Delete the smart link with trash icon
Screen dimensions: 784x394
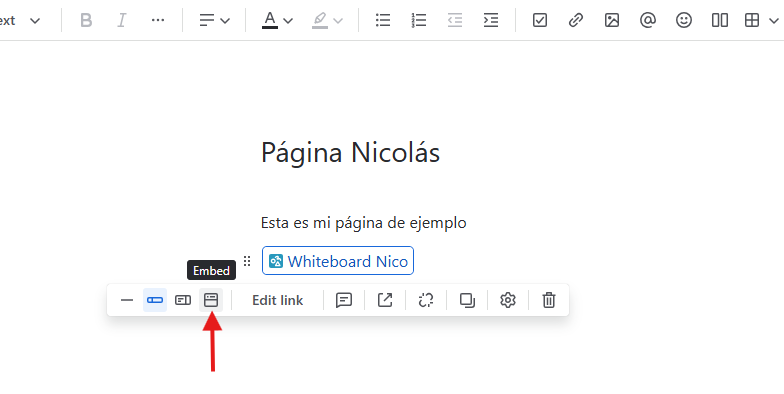[x=549, y=300]
